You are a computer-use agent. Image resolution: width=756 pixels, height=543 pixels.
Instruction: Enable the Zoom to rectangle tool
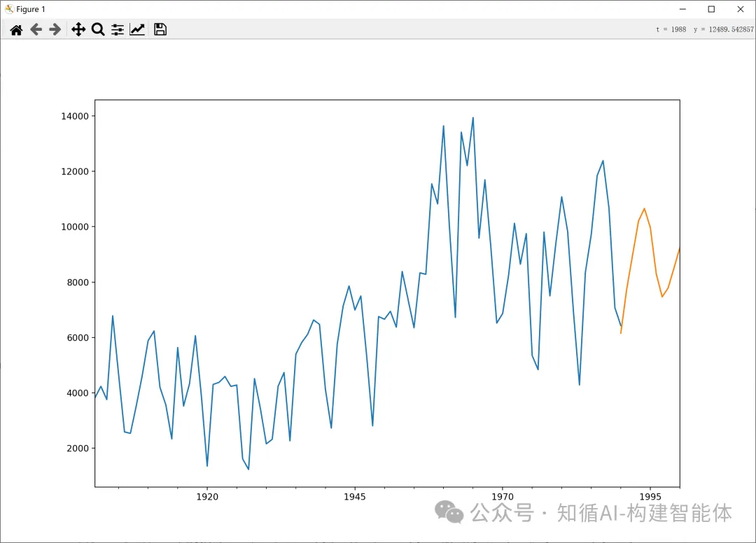(x=98, y=29)
